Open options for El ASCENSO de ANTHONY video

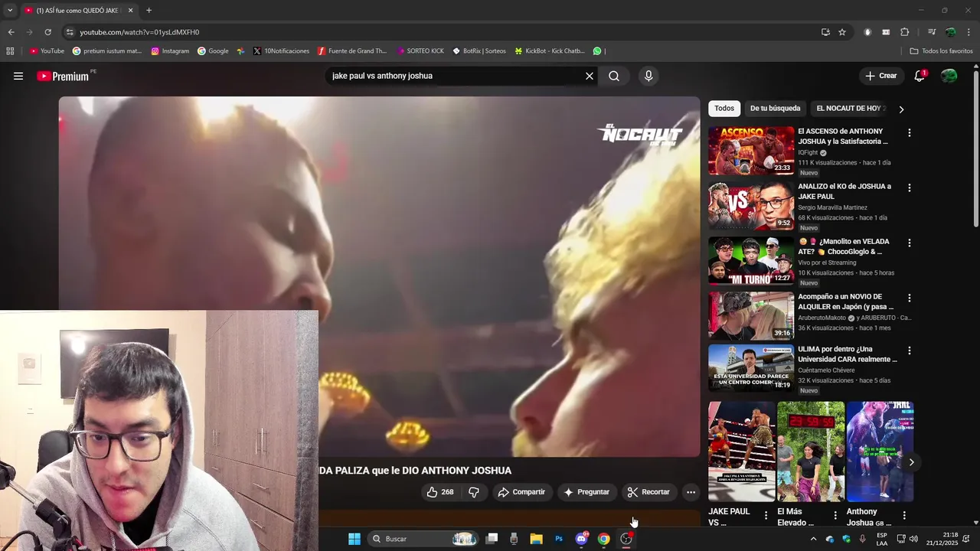tap(909, 133)
